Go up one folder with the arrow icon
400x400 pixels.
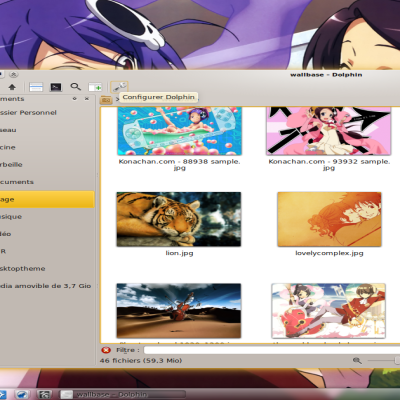(12, 87)
